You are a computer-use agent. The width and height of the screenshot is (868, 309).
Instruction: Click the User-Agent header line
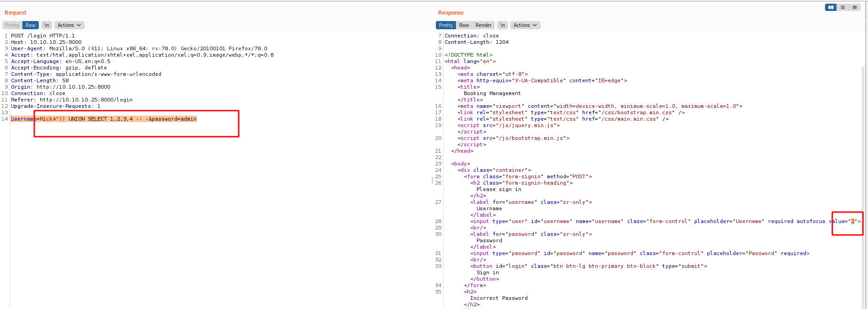pos(139,48)
